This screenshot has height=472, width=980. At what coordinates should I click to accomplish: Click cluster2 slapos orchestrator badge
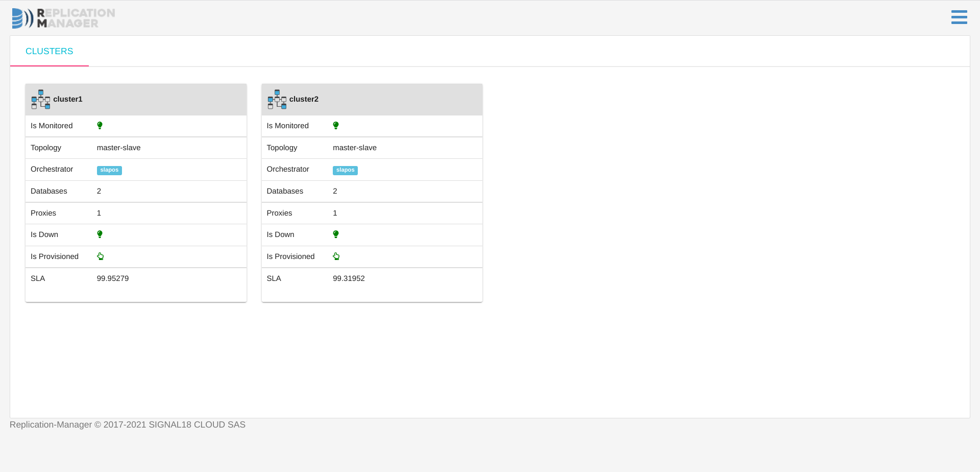click(x=345, y=170)
